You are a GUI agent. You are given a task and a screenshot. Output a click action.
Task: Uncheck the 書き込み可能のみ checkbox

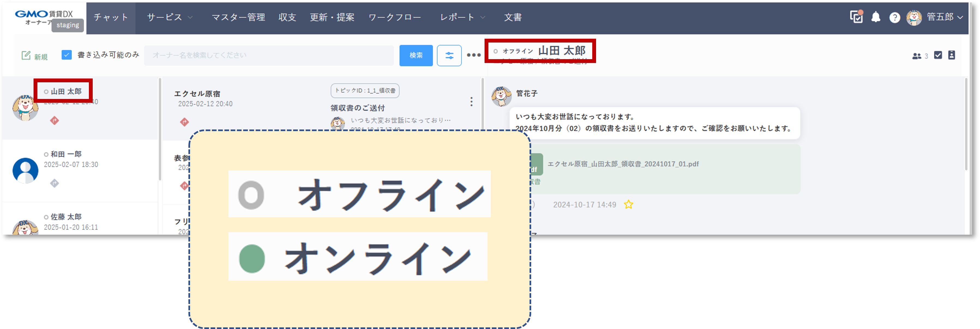tap(67, 55)
